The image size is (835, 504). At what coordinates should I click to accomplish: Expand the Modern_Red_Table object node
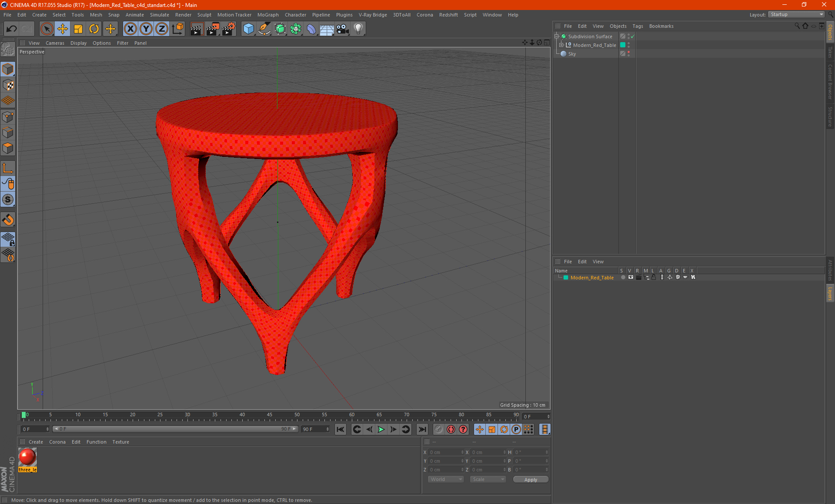(561, 45)
